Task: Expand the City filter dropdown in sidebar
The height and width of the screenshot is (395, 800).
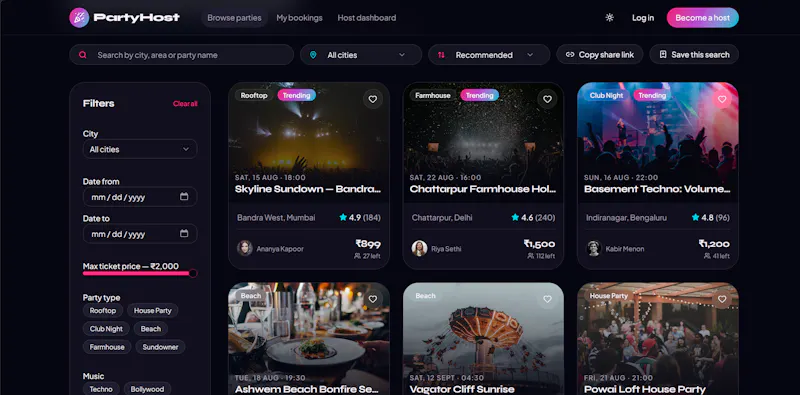Action: tap(140, 149)
